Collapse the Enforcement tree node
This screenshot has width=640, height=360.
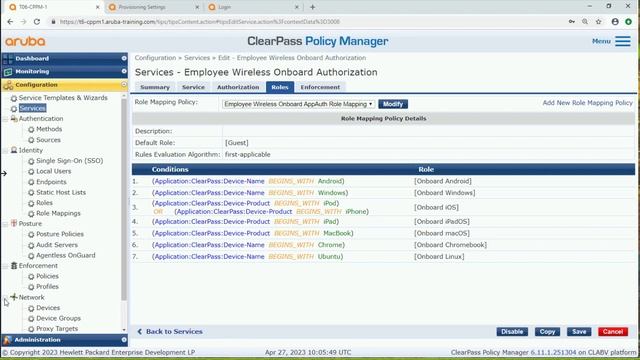(x=5, y=266)
